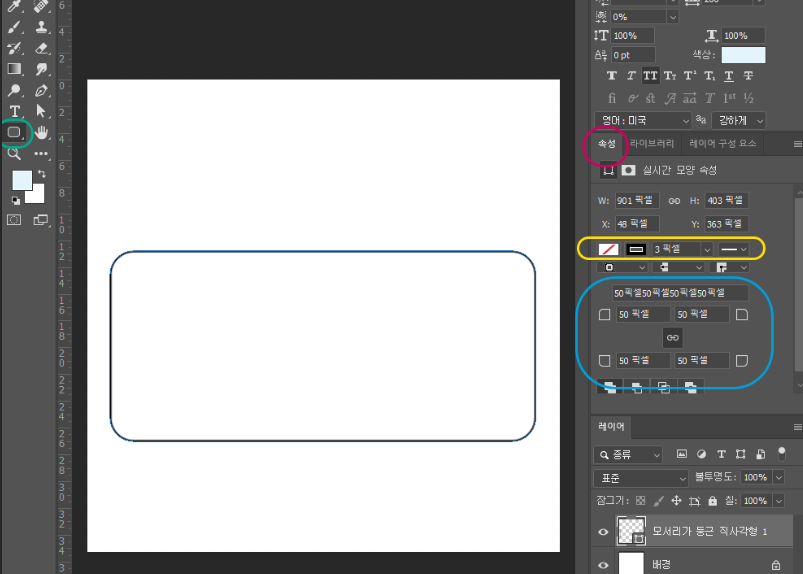Switch to the 라이브러리 tab

652,143
